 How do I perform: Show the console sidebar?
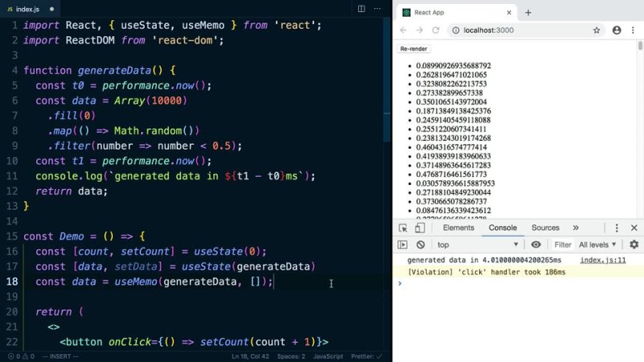point(402,245)
